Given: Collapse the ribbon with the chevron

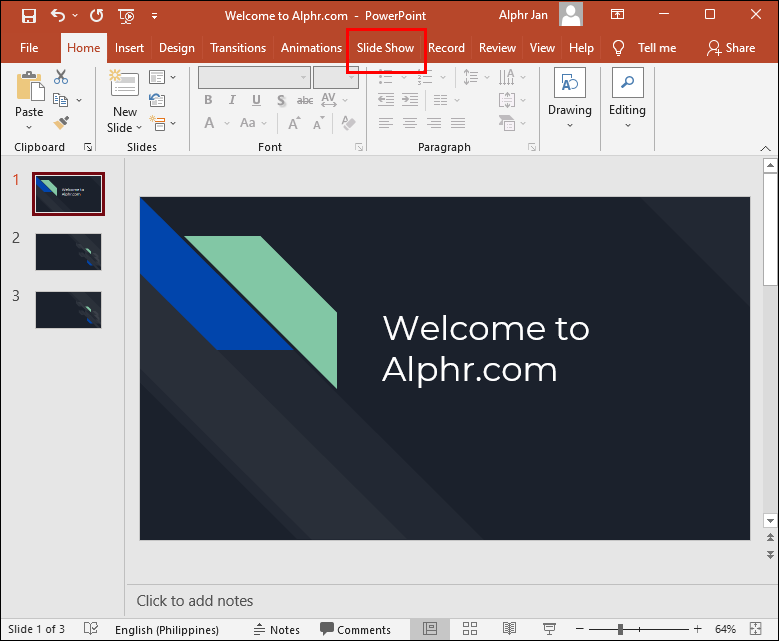Looking at the screenshot, I should click(x=766, y=149).
